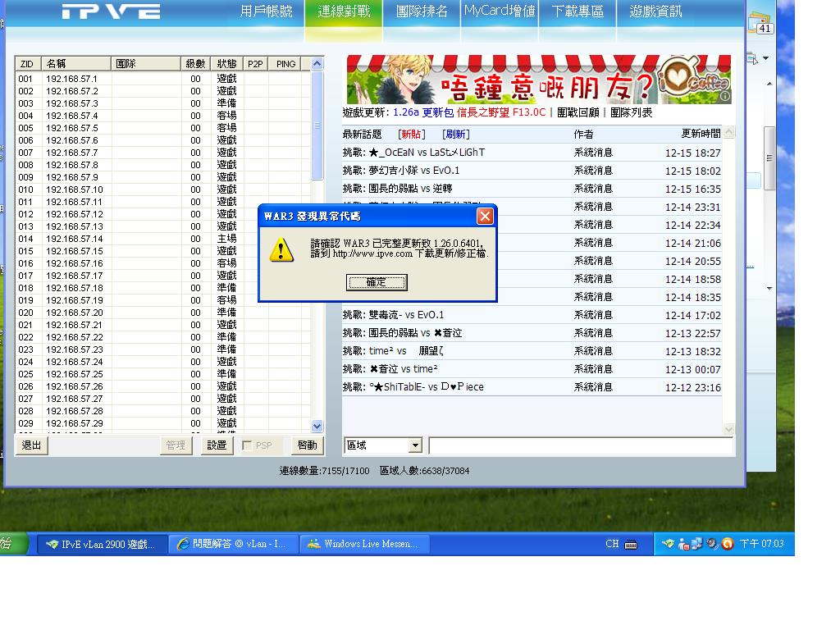Open topic 團長的弱點 vs ✖蒼泣
Viewport: 840px width, 630px height.
click(402, 333)
